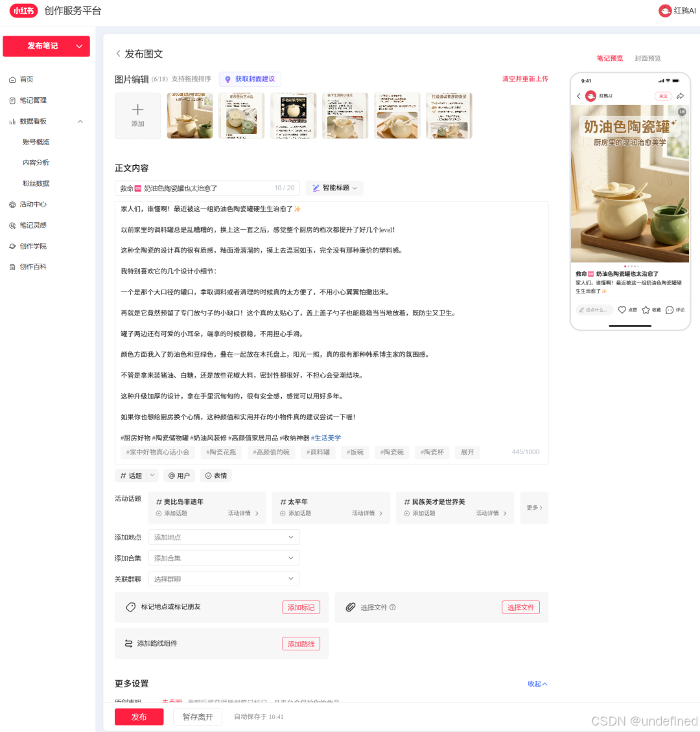700x732 pixels.
Task: Add suggested tag #陶瓷花瓶
Action: [x=221, y=452]
